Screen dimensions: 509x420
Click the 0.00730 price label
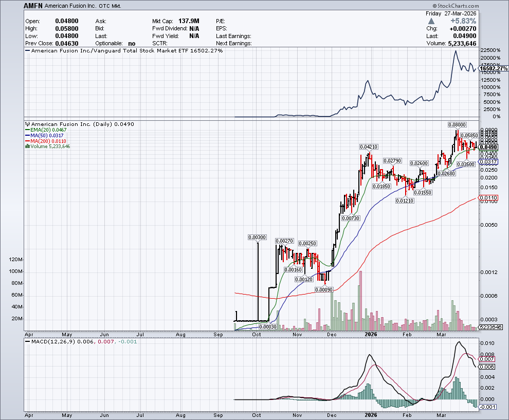coord(351,218)
